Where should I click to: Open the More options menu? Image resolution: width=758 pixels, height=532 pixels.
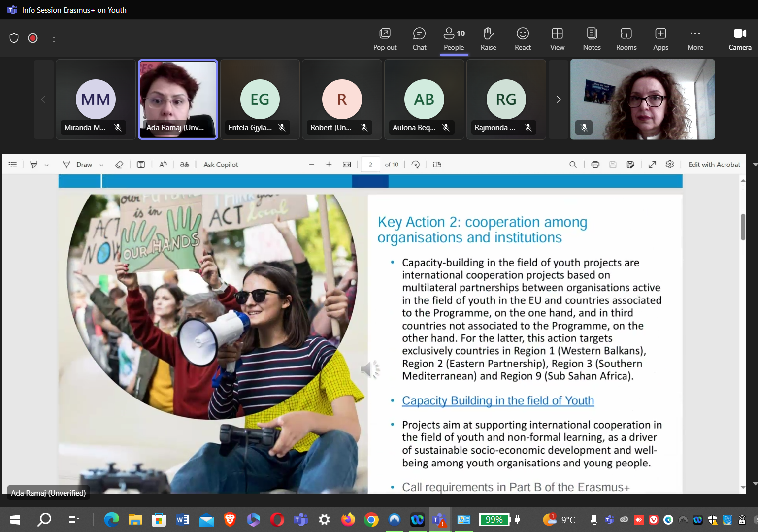(x=695, y=39)
